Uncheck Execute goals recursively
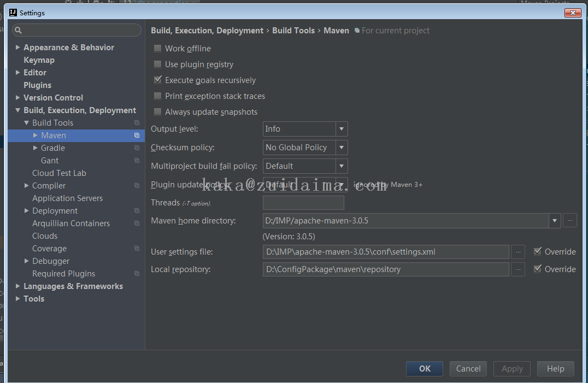This screenshot has width=588, height=383. pos(157,80)
